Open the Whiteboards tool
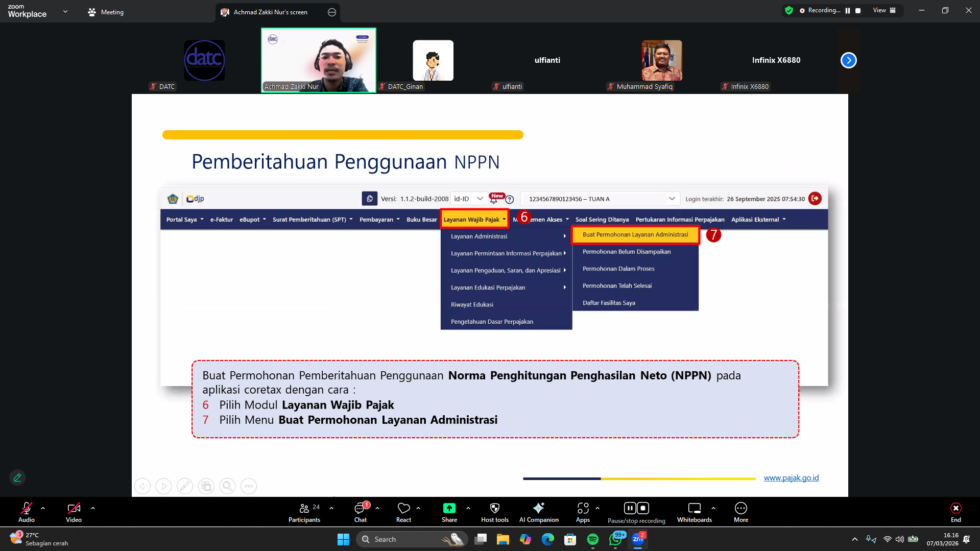 pyautogui.click(x=694, y=512)
